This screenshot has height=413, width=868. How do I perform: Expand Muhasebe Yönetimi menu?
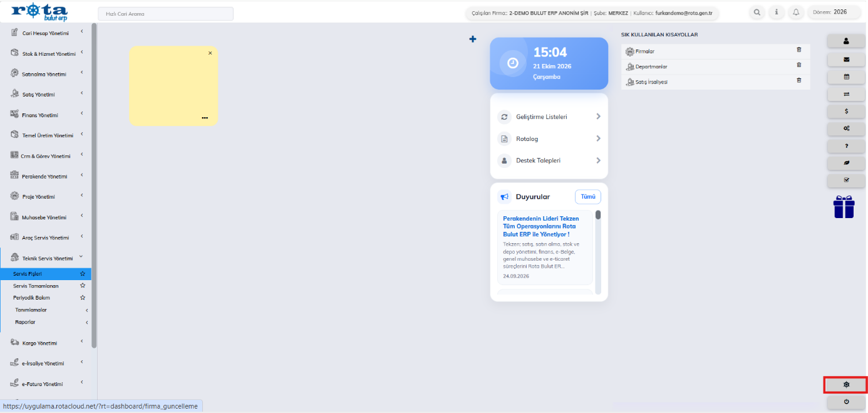point(46,217)
